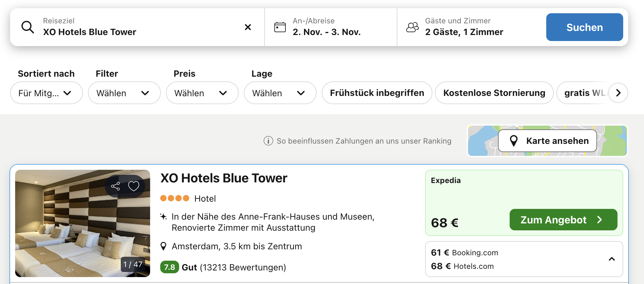644x284 pixels.
Task: Toggle the Kostenlose Stornierung filter
Action: coord(494,93)
